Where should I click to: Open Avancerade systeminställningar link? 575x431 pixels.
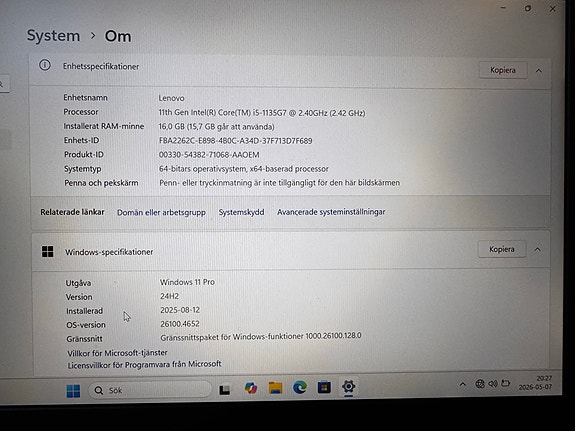[331, 212]
